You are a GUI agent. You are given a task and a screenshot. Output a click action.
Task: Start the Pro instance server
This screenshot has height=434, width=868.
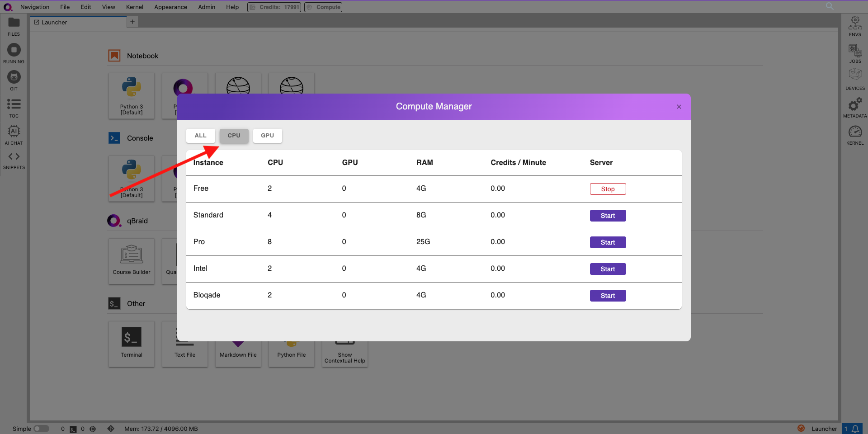608,242
